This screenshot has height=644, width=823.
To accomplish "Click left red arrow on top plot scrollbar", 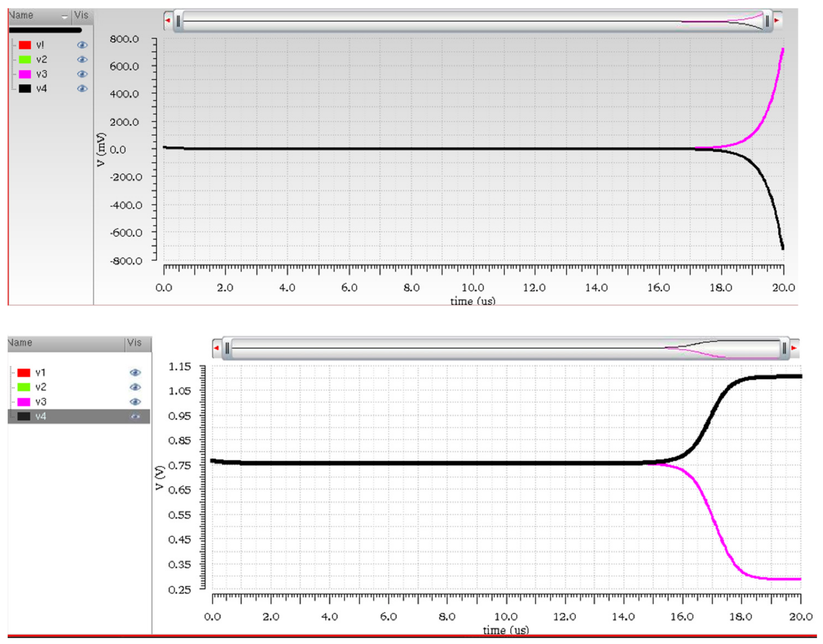I will 168,20.
